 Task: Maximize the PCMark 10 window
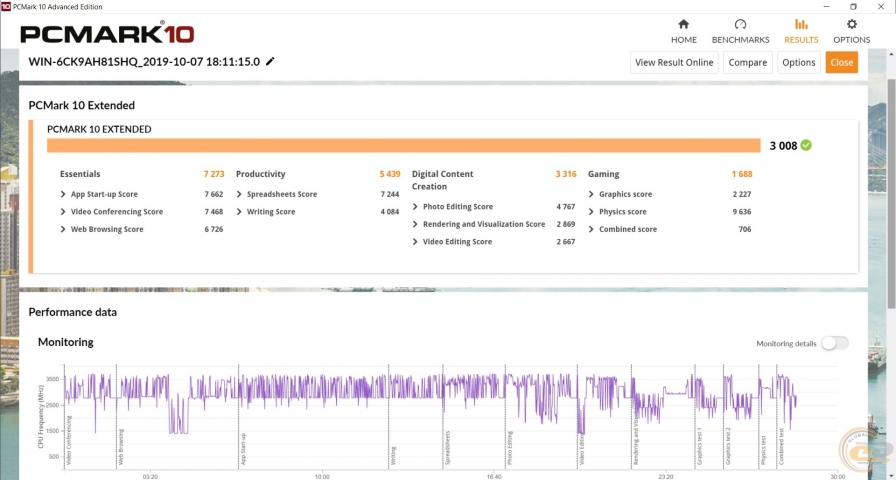tap(853, 6)
